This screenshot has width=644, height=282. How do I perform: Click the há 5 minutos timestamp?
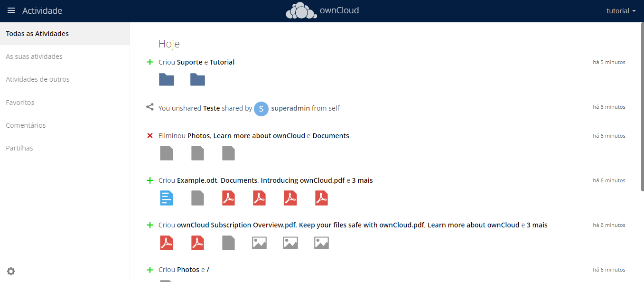pos(609,62)
